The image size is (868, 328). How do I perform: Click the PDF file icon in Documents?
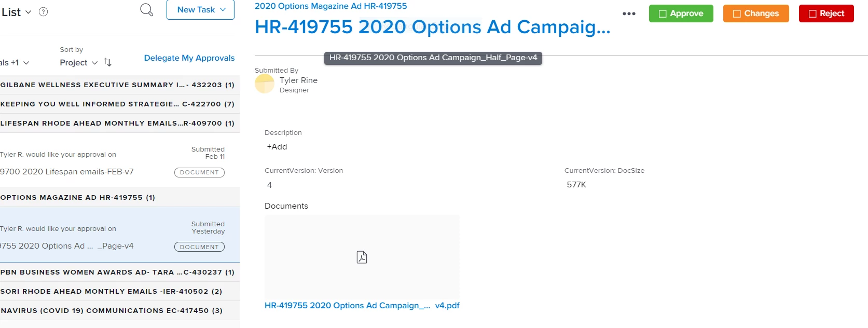click(362, 257)
